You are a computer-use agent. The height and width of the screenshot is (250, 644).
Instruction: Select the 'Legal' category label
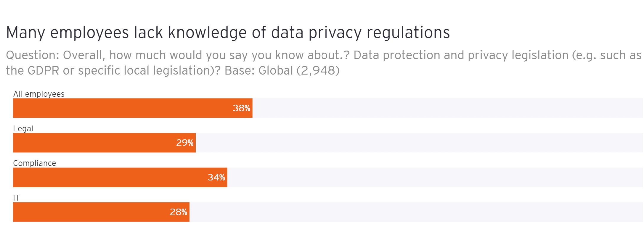point(23,129)
